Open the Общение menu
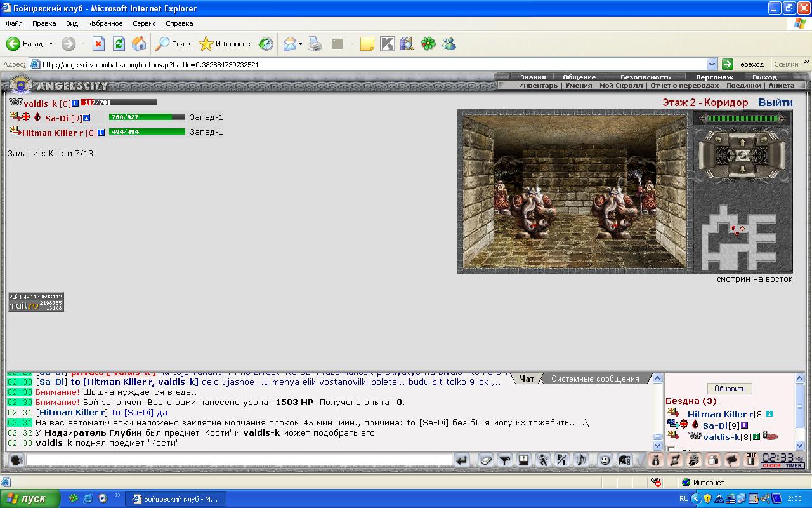The width and height of the screenshot is (812, 508). (x=579, y=77)
